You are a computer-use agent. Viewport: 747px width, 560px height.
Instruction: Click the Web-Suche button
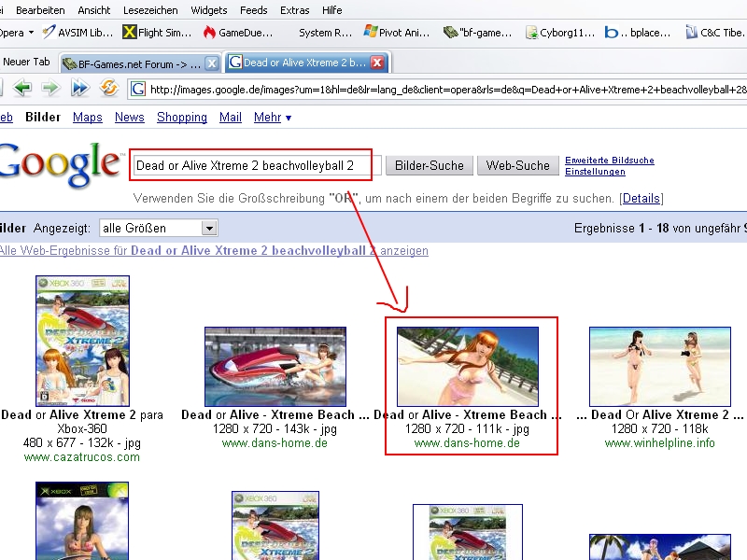pos(518,165)
